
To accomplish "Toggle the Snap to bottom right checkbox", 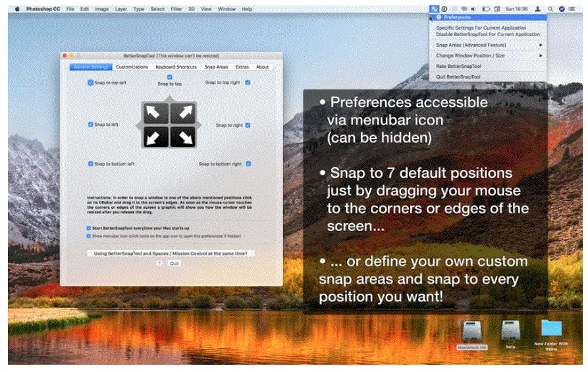I will point(248,163).
